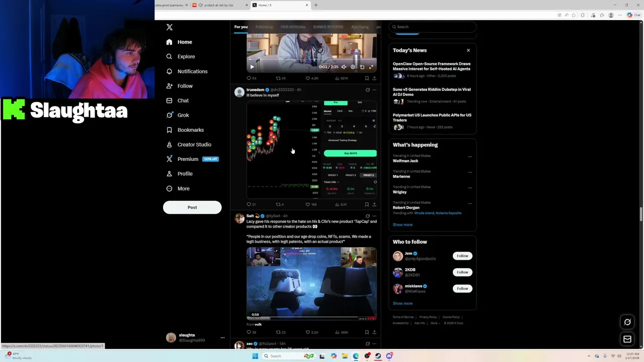Open the OpenClaw Open-Source Framework news story

pos(432,69)
